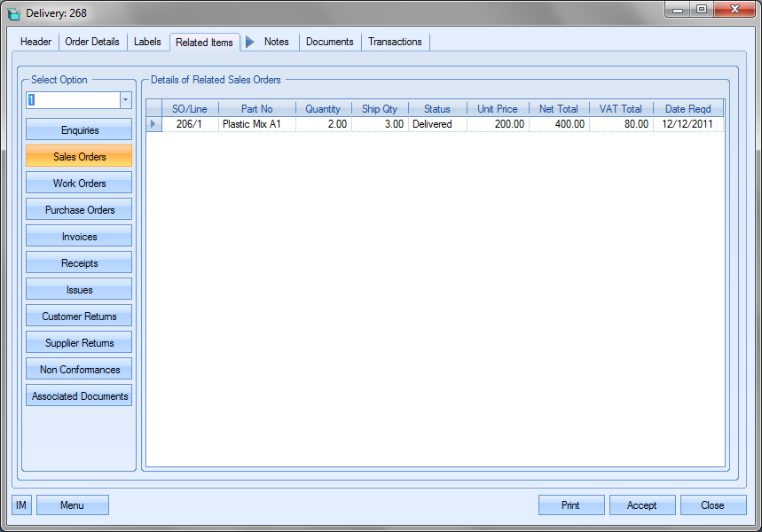Switch to the Header tab
The width and height of the screenshot is (762, 532).
(36, 42)
